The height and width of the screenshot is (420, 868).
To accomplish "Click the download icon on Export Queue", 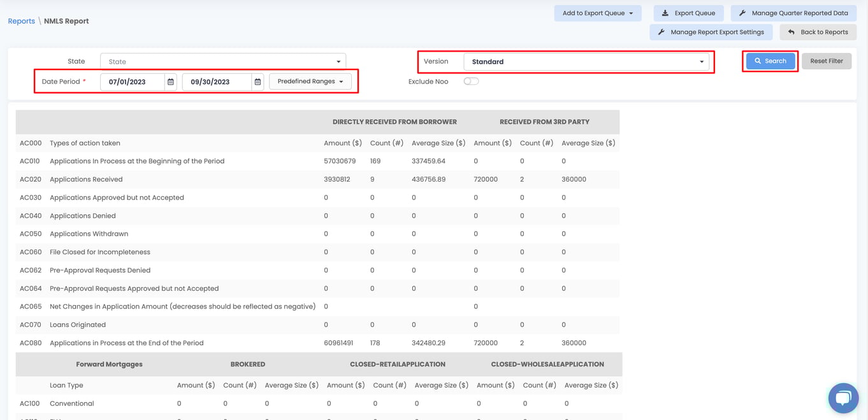I will pyautogui.click(x=665, y=13).
